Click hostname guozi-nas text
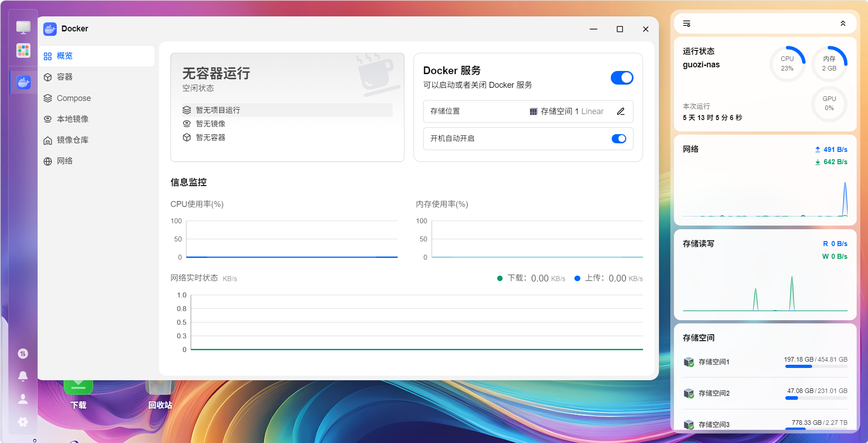Screen dimensions: 868x443 pyautogui.click(x=701, y=65)
